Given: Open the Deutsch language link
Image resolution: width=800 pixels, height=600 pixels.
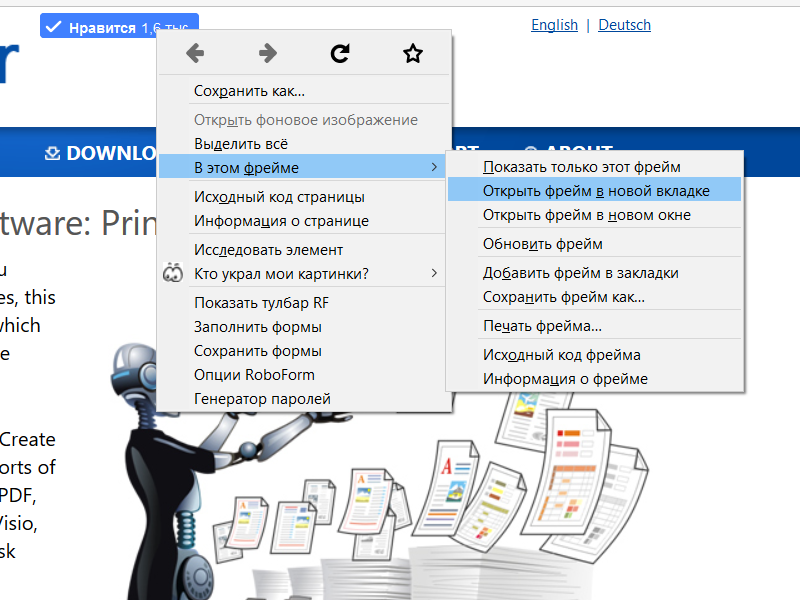Looking at the screenshot, I should tap(624, 25).
